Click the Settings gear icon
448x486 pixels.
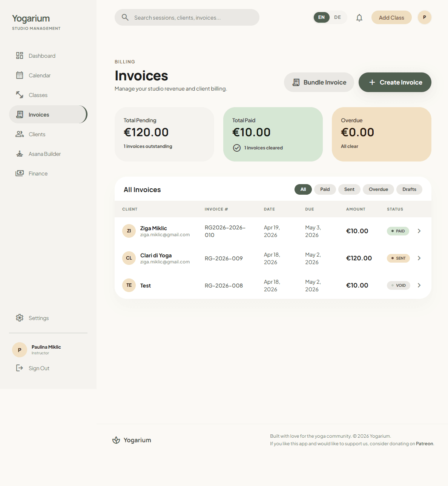pos(20,318)
